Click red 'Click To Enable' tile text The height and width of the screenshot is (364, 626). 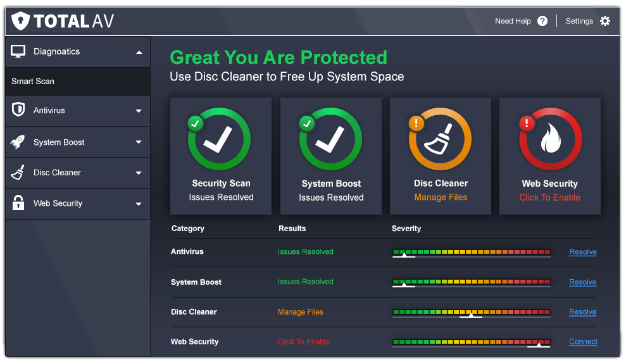[549, 198]
